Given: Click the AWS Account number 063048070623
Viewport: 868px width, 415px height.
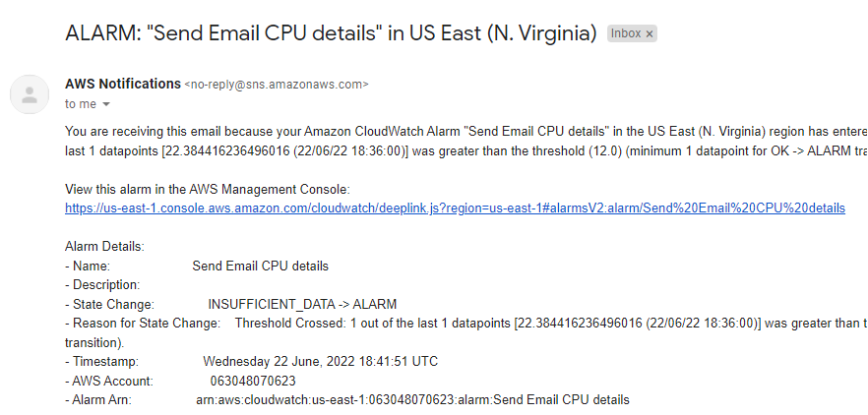Looking at the screenshot, I should 253,381.
